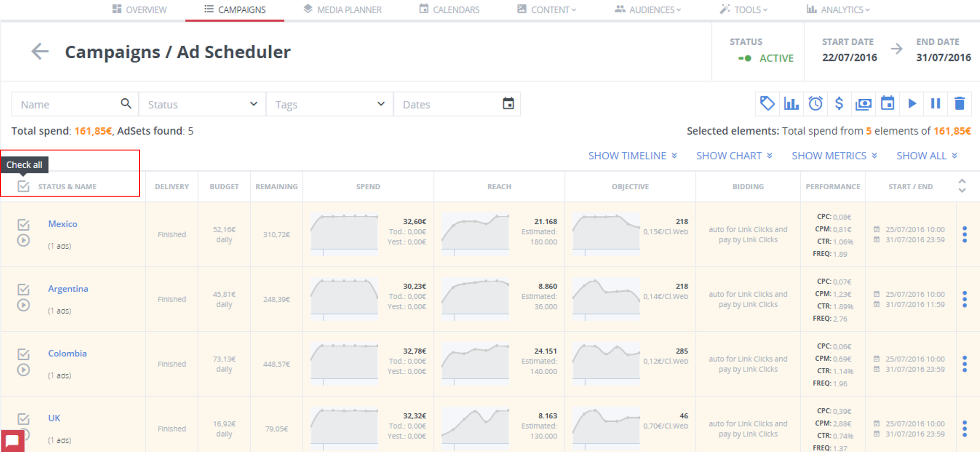
Task: Click the play icon to activate selected
Action: [912, 103]
